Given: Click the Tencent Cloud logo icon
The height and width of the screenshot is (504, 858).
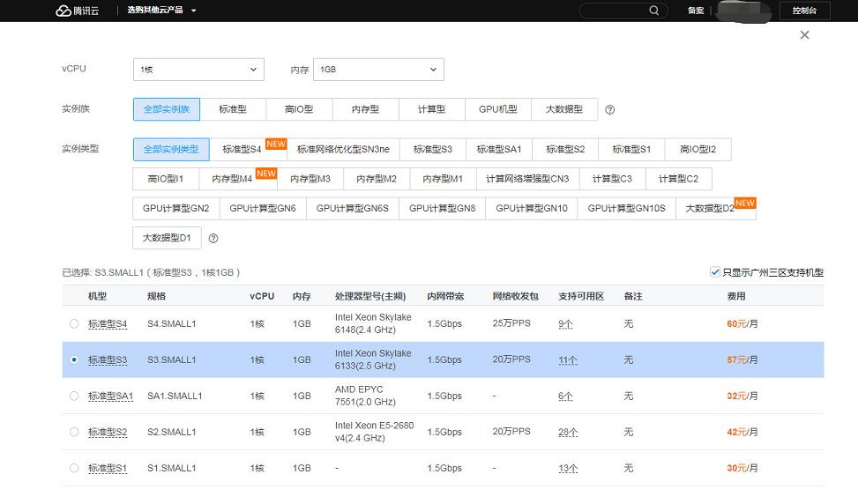Looking at the screenshot, I should 63,11.
